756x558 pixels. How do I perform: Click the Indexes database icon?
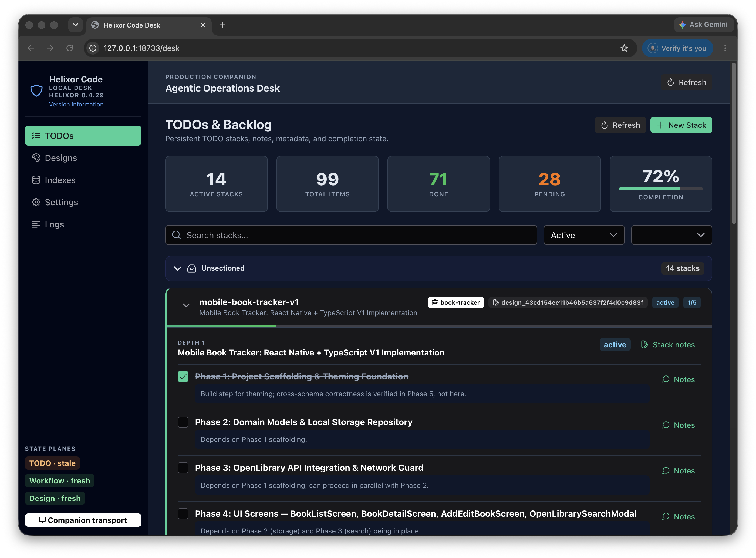tap(36, 180)
